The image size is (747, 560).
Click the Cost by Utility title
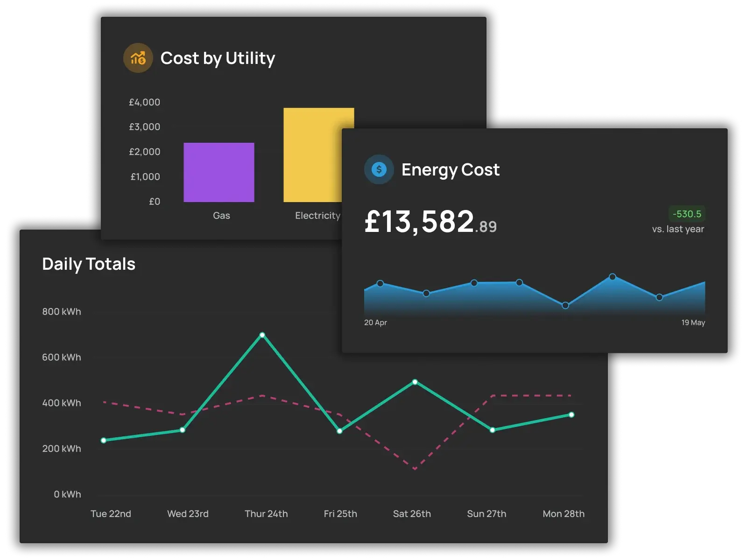coord(218,58)
